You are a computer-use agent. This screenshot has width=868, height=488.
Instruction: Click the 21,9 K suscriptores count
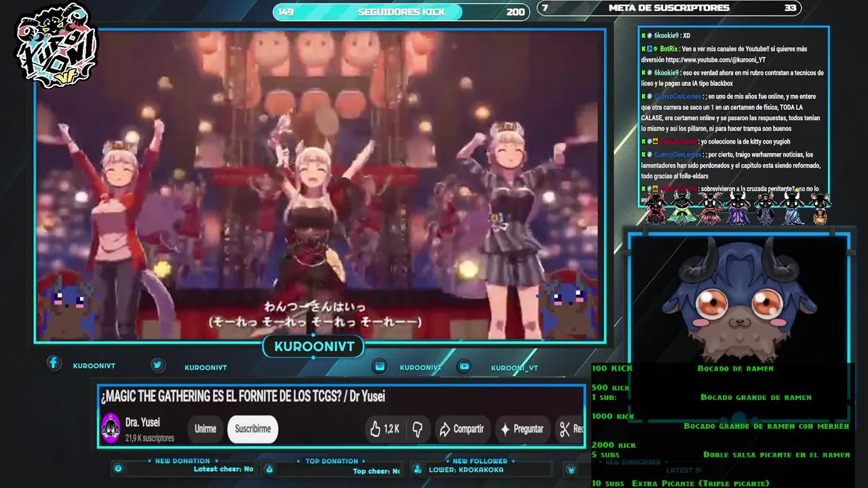[150, 439]
